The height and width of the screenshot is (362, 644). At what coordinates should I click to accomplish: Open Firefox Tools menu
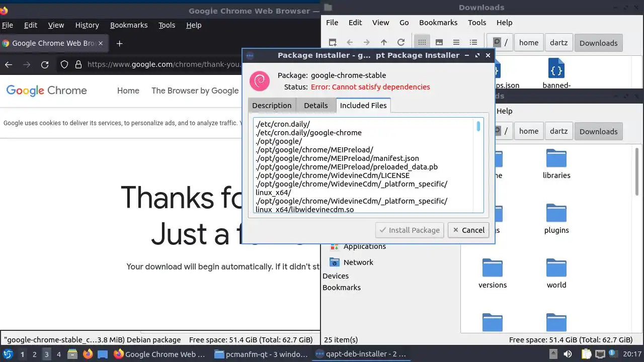point(167,25)
